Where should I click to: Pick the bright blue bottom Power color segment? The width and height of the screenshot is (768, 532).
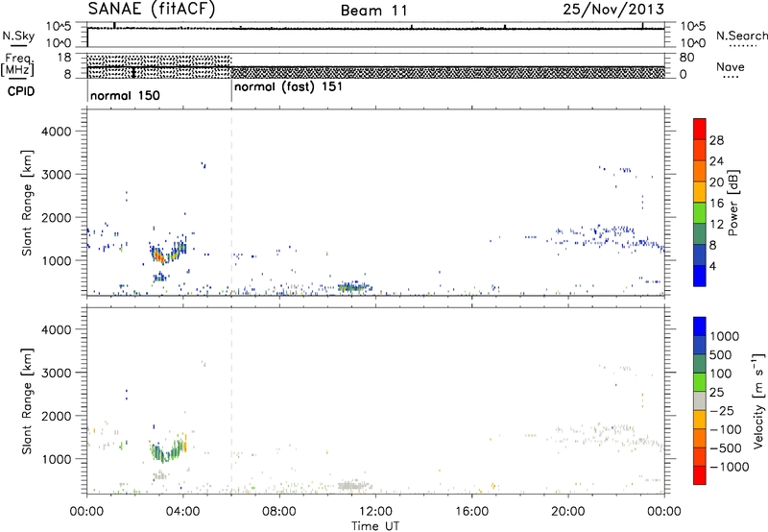[x=700, y=276]
